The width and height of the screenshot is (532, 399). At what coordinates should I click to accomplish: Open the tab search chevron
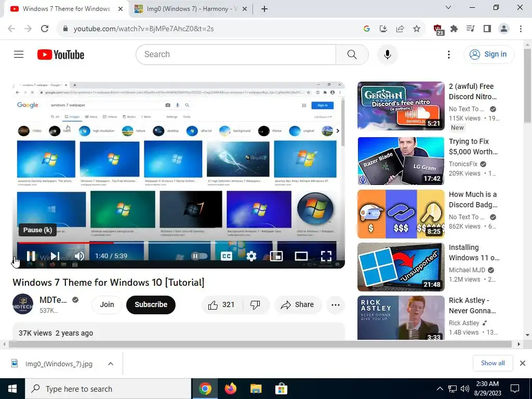[448, 7]
